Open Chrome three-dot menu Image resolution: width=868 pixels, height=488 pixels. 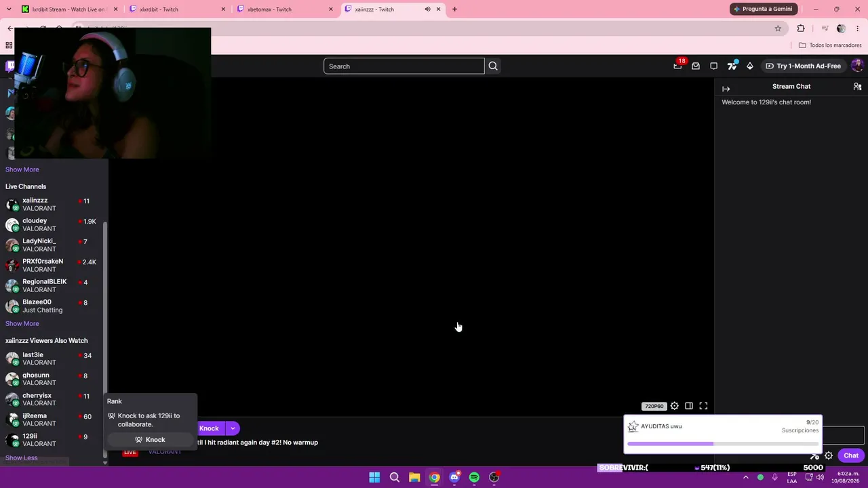tap(859, 28)
